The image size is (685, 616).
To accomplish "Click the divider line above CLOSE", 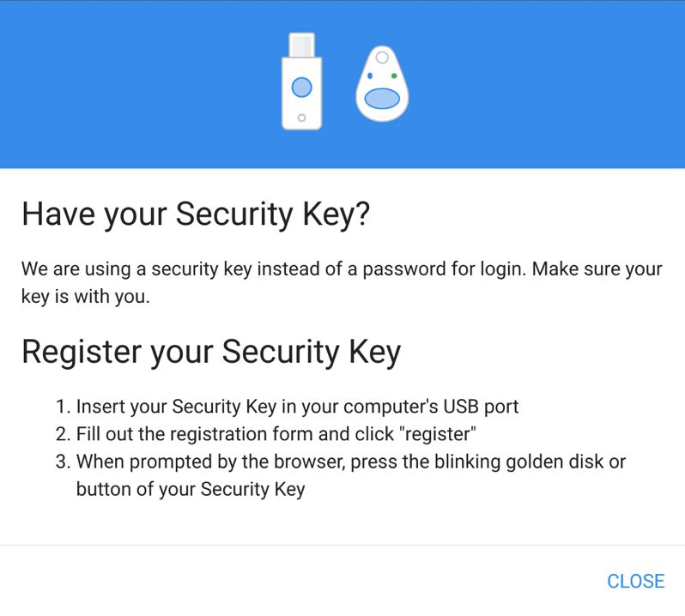I will click(342, 545).
